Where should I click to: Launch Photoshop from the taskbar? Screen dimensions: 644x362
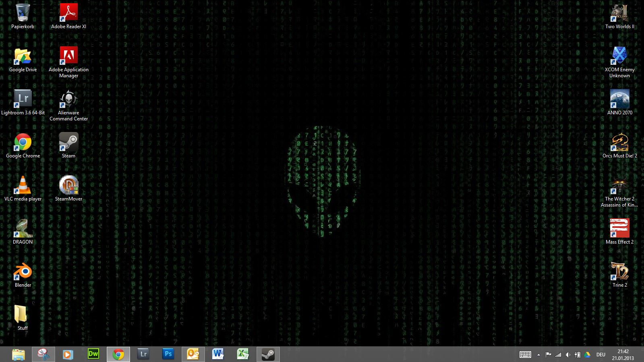pos(168,354)
